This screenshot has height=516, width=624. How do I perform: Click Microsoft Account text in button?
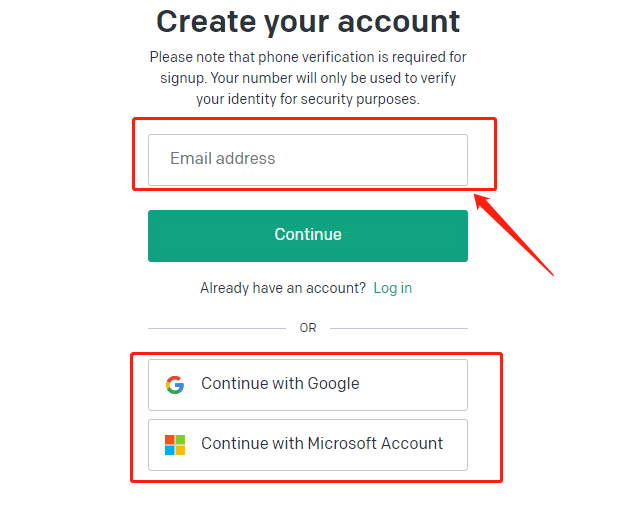pyautogui.click(x=375, y=443)
